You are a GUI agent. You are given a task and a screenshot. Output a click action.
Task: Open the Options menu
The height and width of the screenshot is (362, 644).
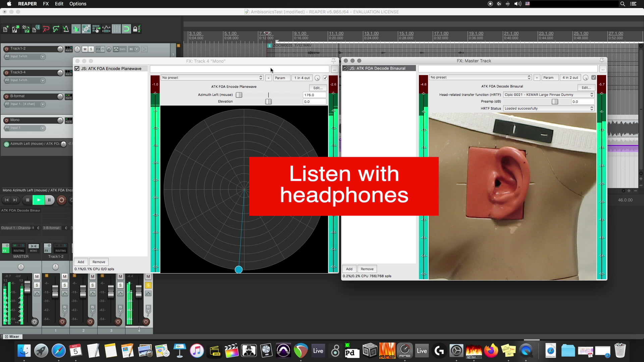coord(78,4)
